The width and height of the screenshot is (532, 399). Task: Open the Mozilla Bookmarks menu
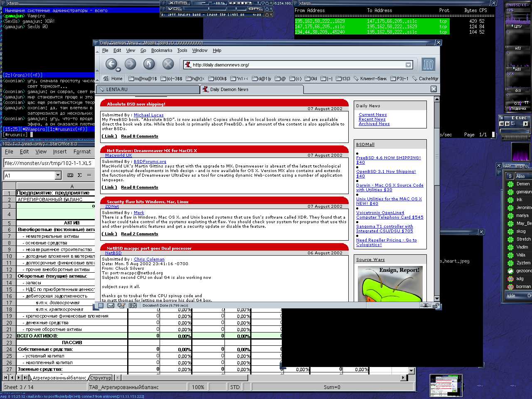point(162,50)
